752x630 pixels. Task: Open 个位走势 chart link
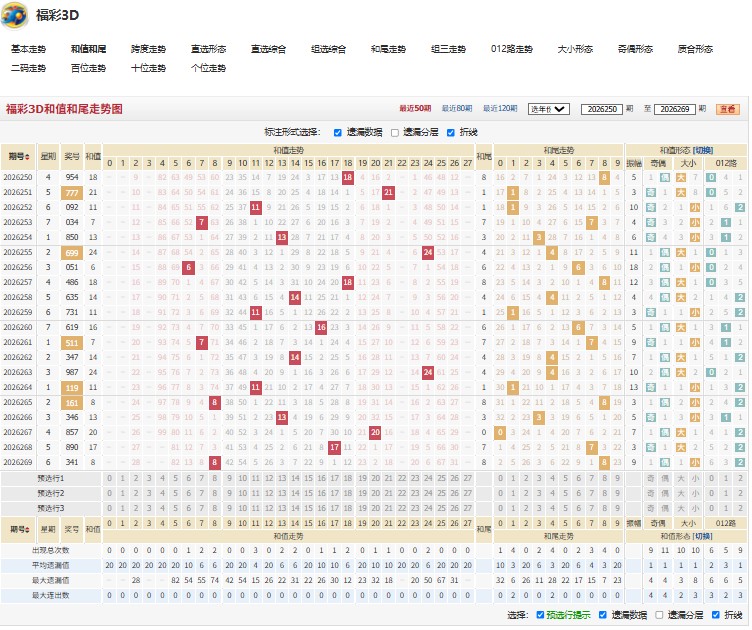click(x=208, y=68)
